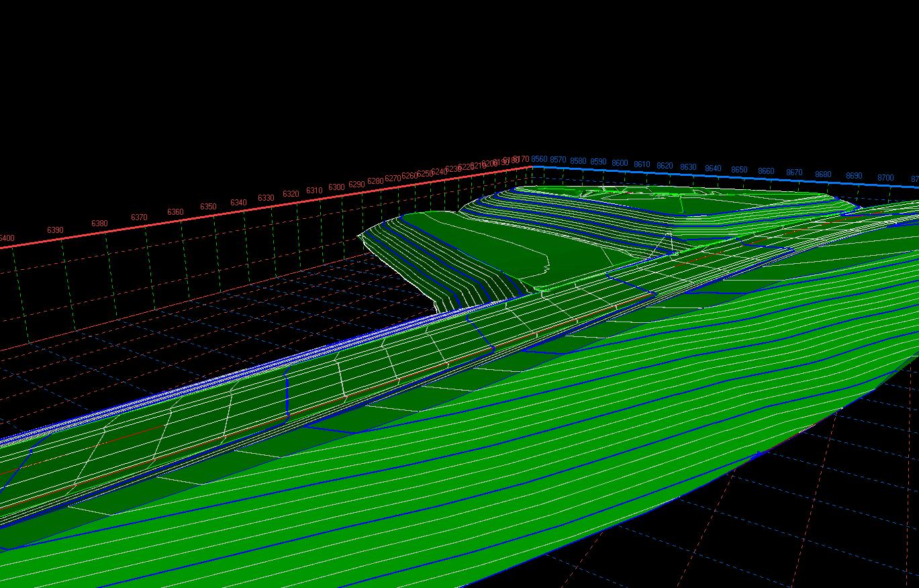This screenshot has height=588, width=919.
Task: Click the red axis label 6360
Action: point(175,212)
